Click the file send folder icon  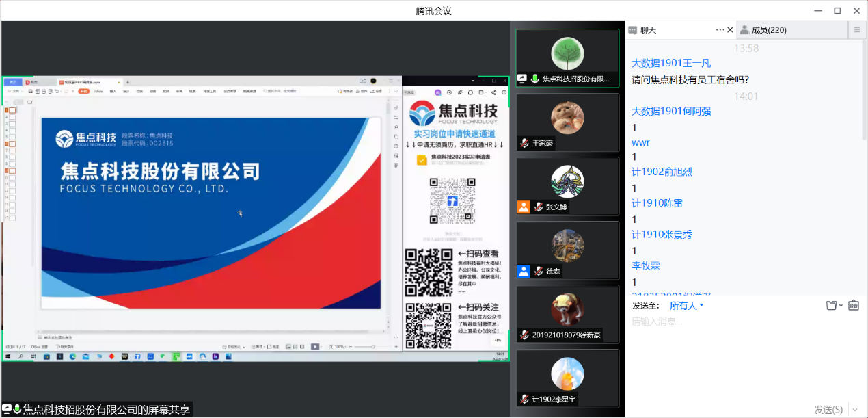click(831, 306)
